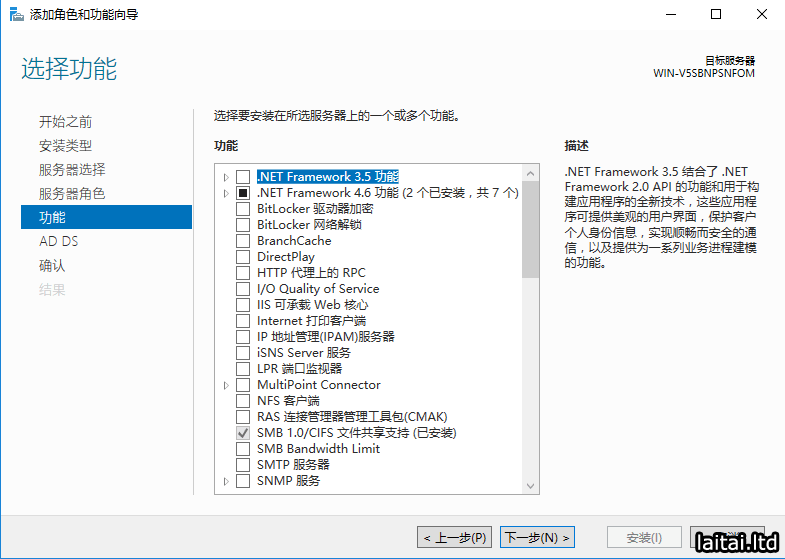Click the 上一步(P) button
This screenshot has width=785, height=559.
[455, 537]
